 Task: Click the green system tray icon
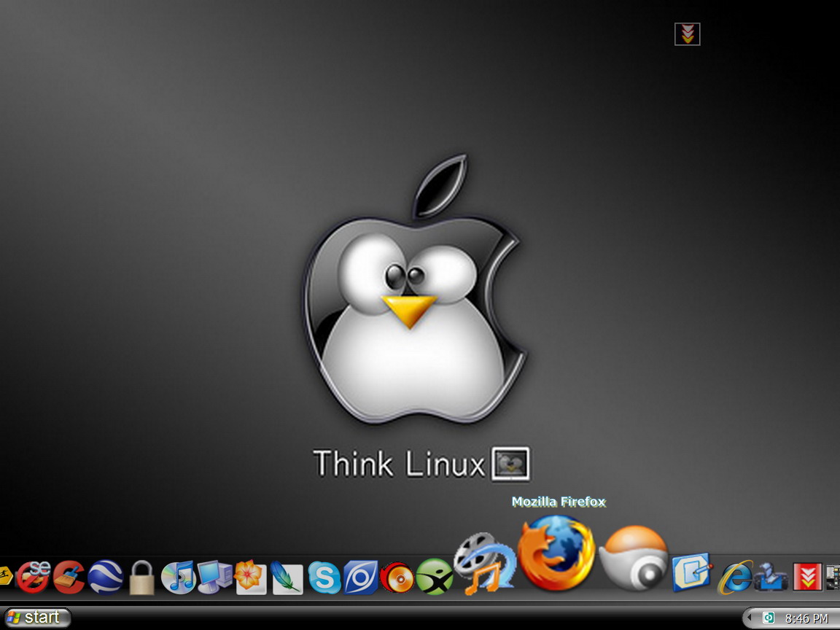[769, 618]
